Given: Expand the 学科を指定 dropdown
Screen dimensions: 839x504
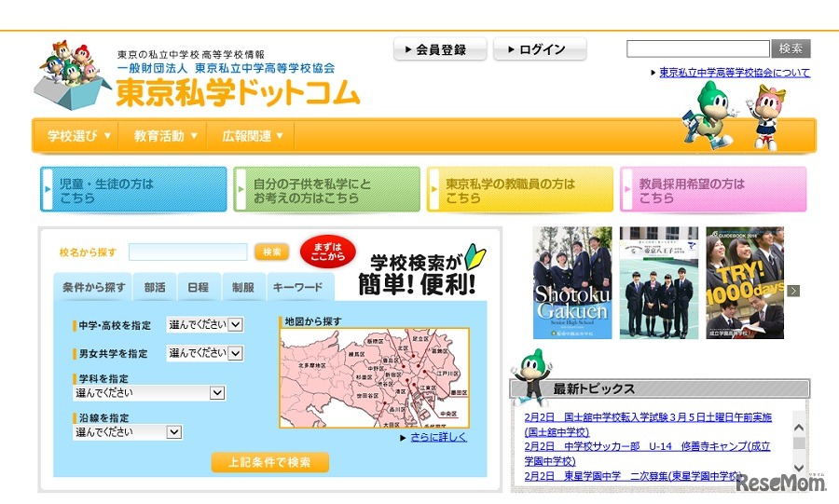Looking at the screenshot, I should (149, 393).
